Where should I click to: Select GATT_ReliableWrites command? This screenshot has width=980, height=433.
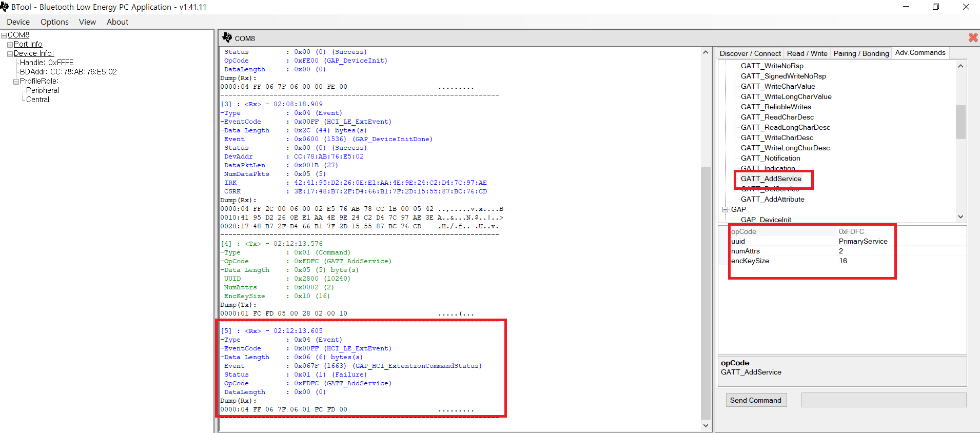click(776, 107)
